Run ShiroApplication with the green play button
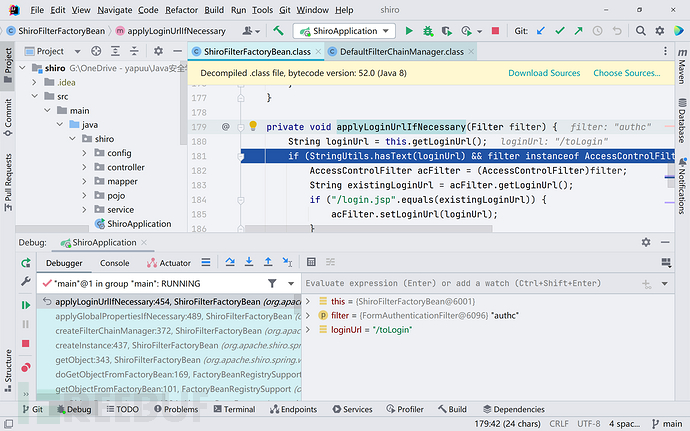The height and width of the screenshot is (431, 690). coord(409,31)
